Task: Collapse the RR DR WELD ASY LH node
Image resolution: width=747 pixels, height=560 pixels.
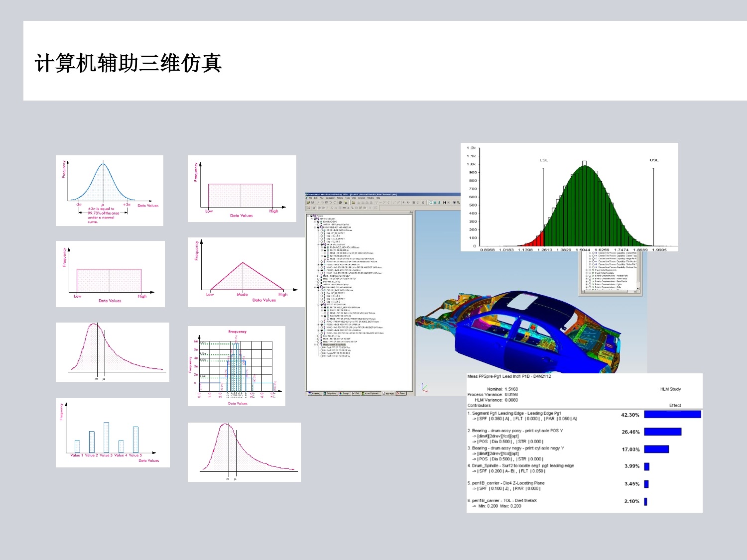Action: coord(318,244)
